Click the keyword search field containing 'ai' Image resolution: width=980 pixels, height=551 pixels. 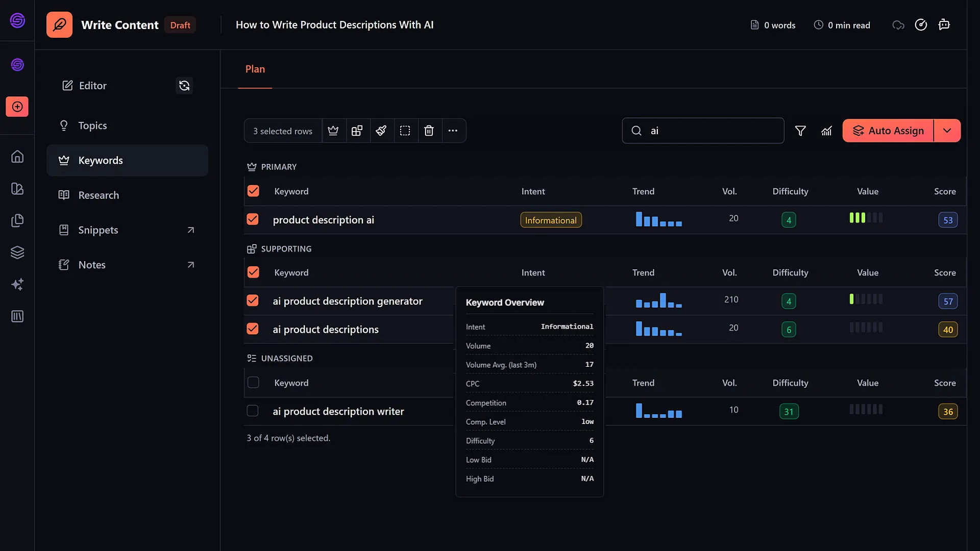point(703,131)
